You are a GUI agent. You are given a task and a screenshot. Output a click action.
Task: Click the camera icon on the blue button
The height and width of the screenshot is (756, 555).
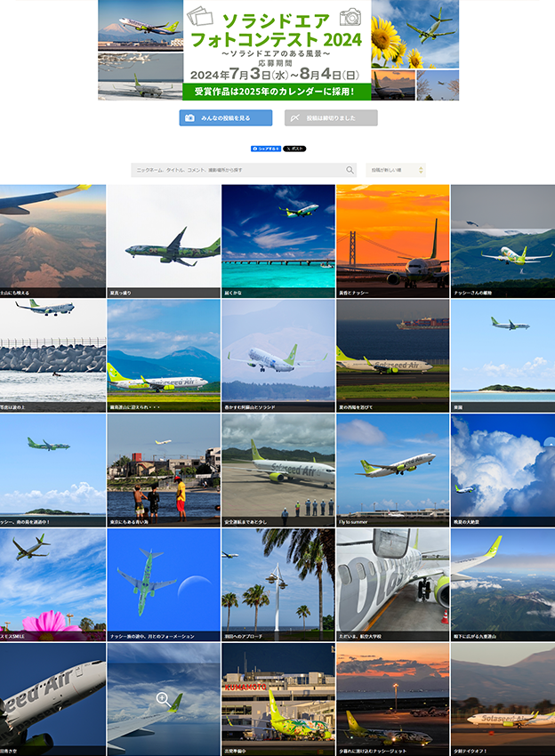pyautogui.click(x=190, y=117)
